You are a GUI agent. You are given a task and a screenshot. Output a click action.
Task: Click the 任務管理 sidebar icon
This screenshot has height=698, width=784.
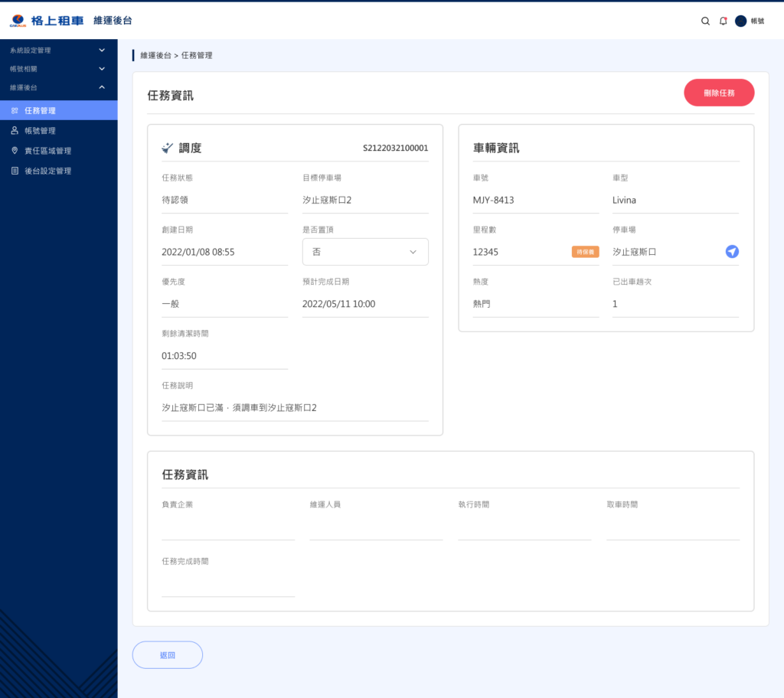15,111
